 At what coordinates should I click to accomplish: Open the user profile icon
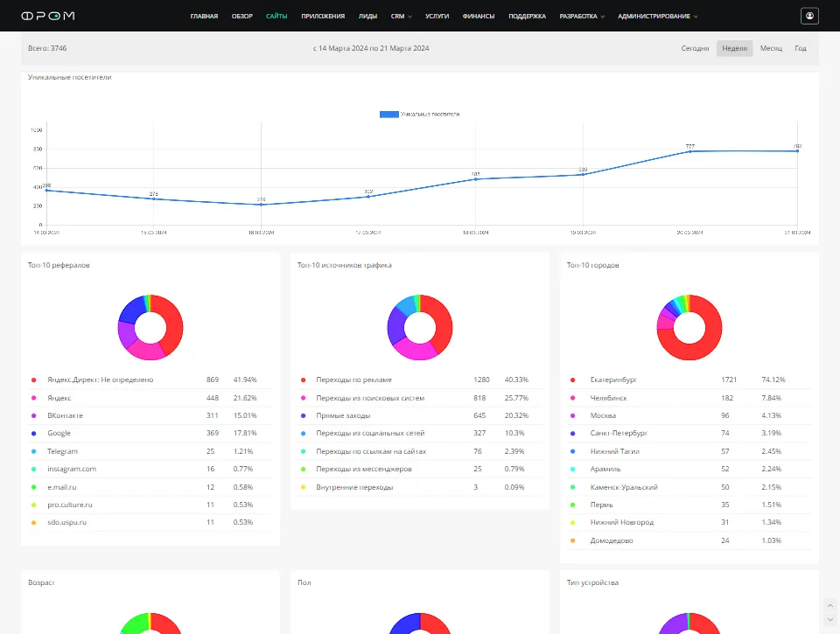coord(809,16)
